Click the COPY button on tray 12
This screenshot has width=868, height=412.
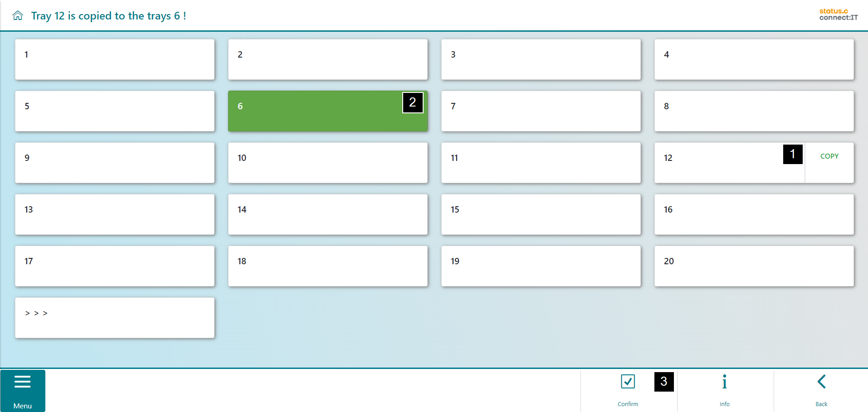click(829, 156)
